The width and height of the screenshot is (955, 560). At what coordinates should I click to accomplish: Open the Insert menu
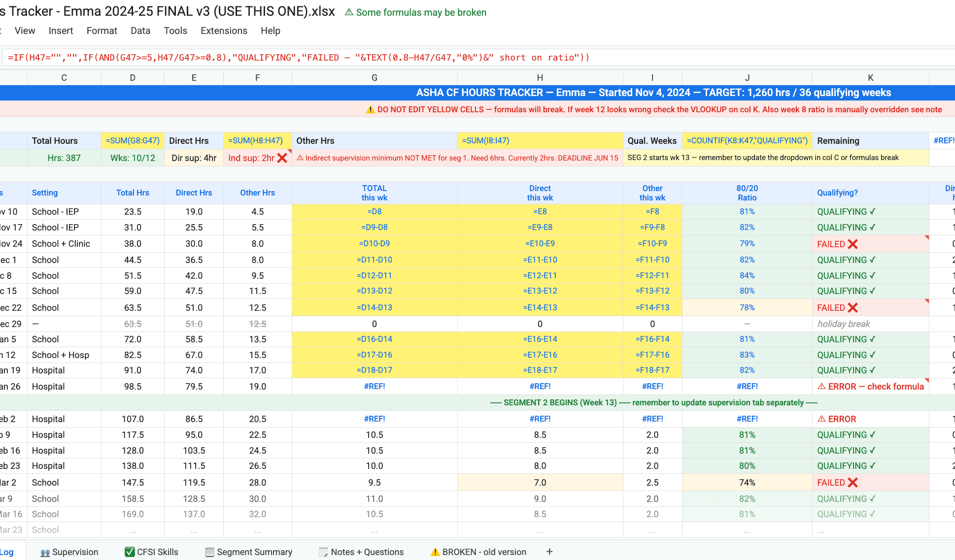tap(61, 31)
